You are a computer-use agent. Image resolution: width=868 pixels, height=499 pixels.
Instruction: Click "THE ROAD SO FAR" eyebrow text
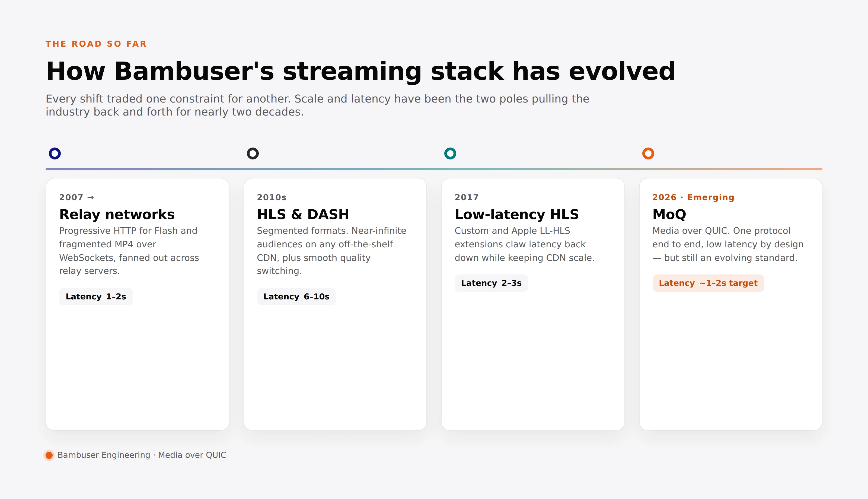[96, 44]
